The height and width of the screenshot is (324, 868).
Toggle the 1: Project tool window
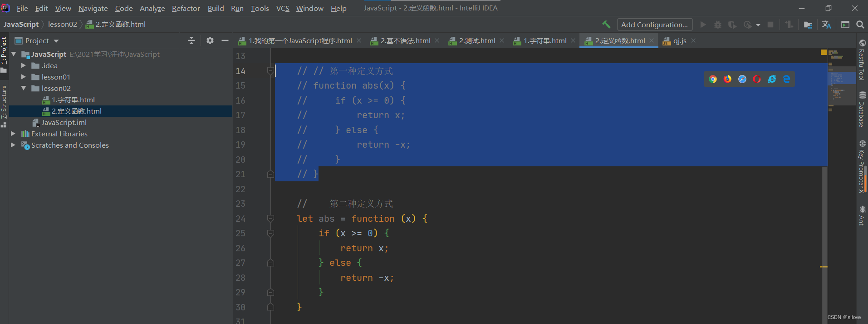(4, 55)
